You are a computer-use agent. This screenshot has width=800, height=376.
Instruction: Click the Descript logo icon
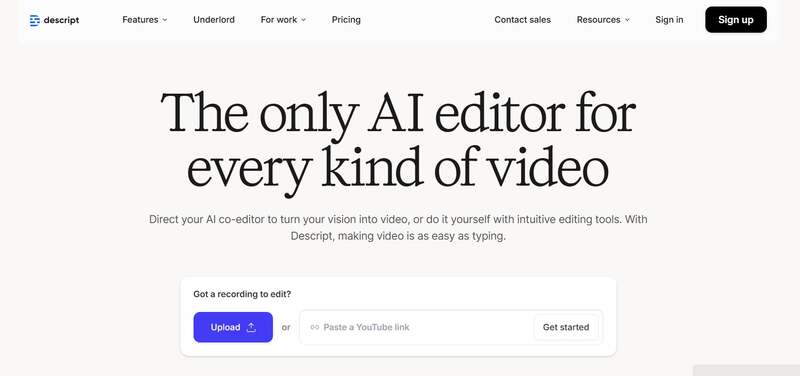35,20
